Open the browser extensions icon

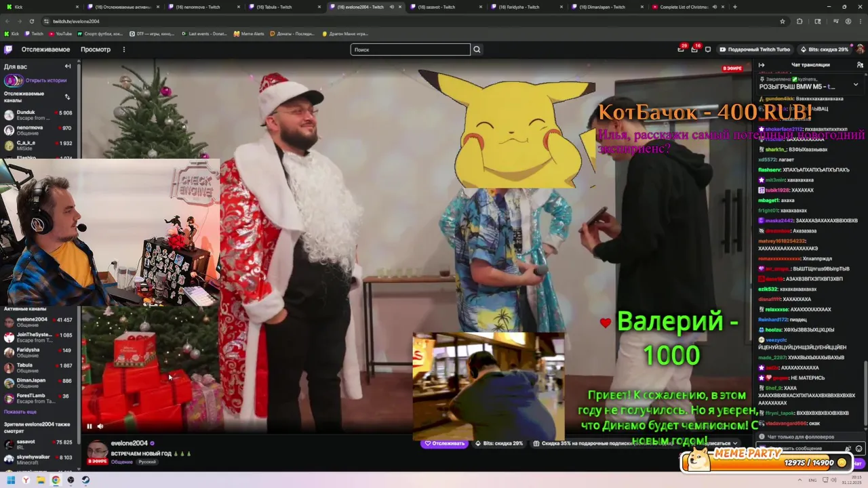[x=800, y=21]
